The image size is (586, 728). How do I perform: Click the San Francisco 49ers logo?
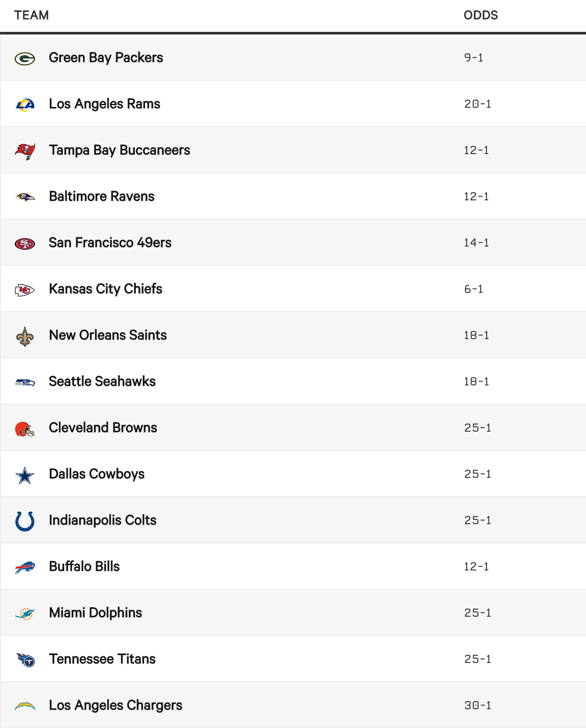pos(25,244)
